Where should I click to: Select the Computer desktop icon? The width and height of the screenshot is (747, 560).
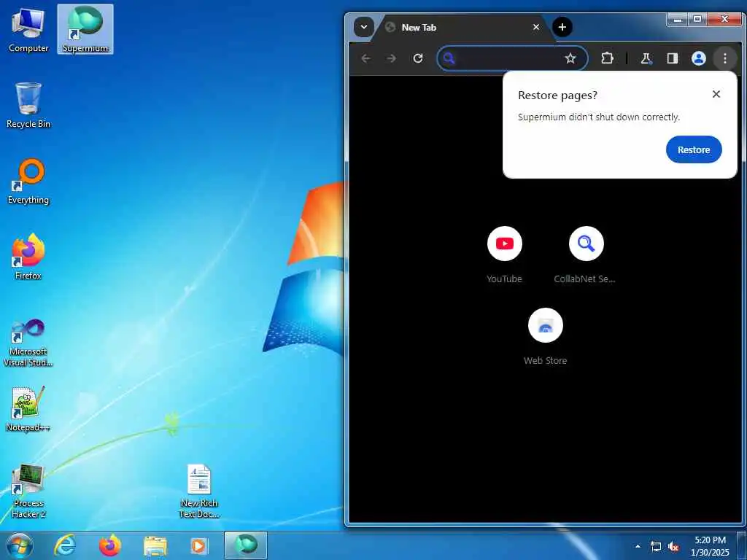[x=28, y=29]
